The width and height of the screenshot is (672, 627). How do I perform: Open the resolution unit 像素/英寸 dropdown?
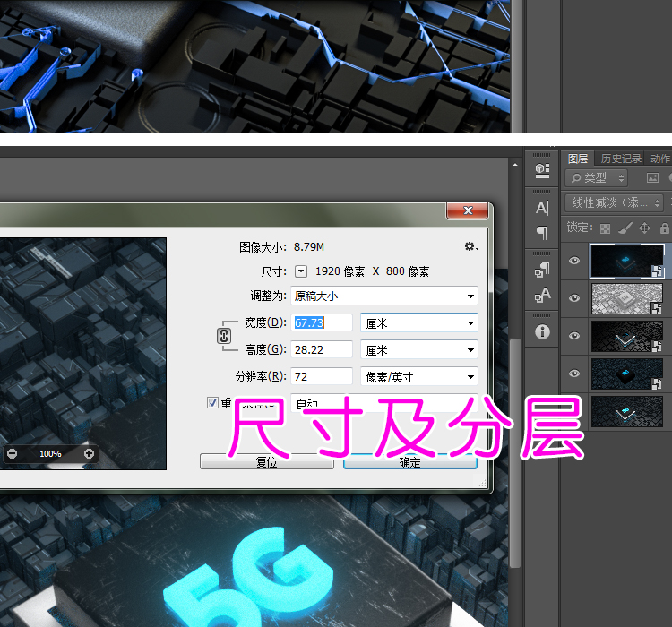tap(418, 377)
